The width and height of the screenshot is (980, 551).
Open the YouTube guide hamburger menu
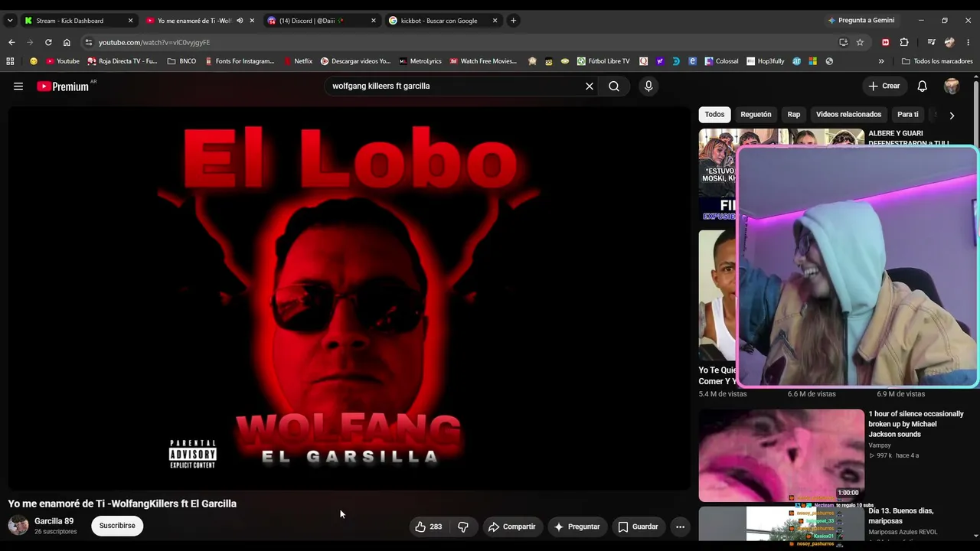click(18, 86)
